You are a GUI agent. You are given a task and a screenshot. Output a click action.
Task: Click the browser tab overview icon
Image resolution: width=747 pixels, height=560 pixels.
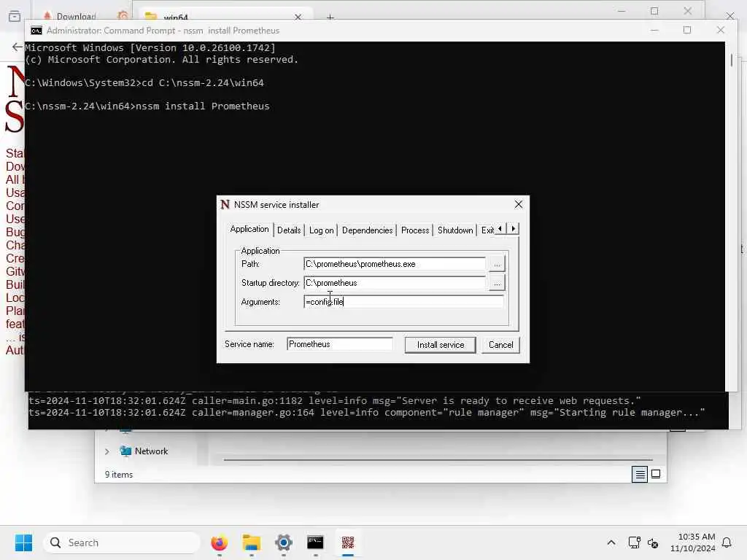[x=15, y=17]
